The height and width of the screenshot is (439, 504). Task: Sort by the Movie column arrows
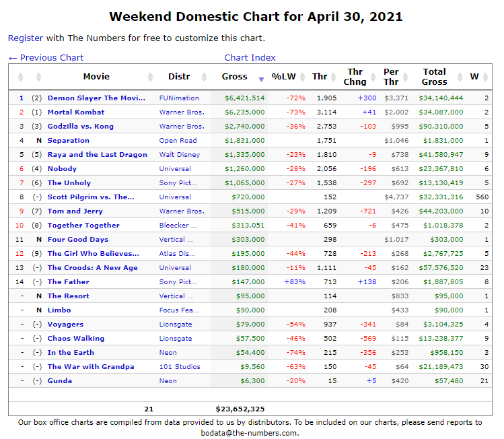[x=150, y=77]
